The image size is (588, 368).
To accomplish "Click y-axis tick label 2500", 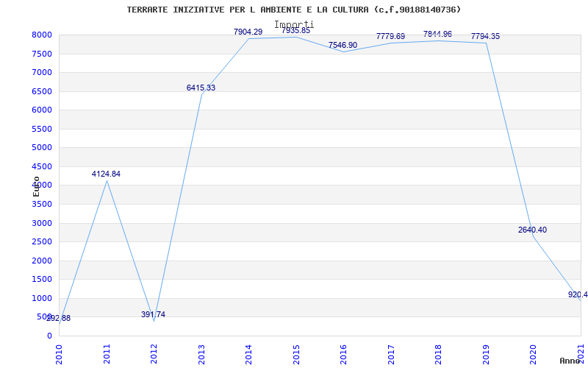I will click(x=42, y=242).
